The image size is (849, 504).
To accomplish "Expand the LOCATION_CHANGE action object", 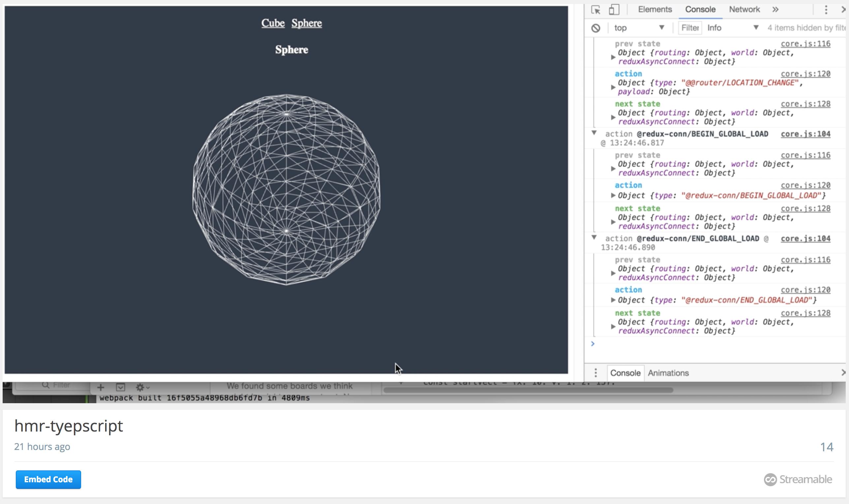I will pos(613,87).
